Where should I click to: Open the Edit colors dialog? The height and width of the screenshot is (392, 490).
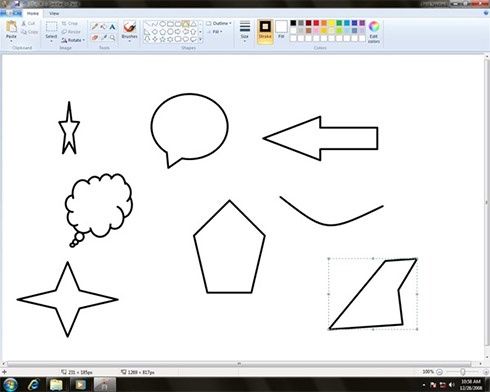point(374,32)
